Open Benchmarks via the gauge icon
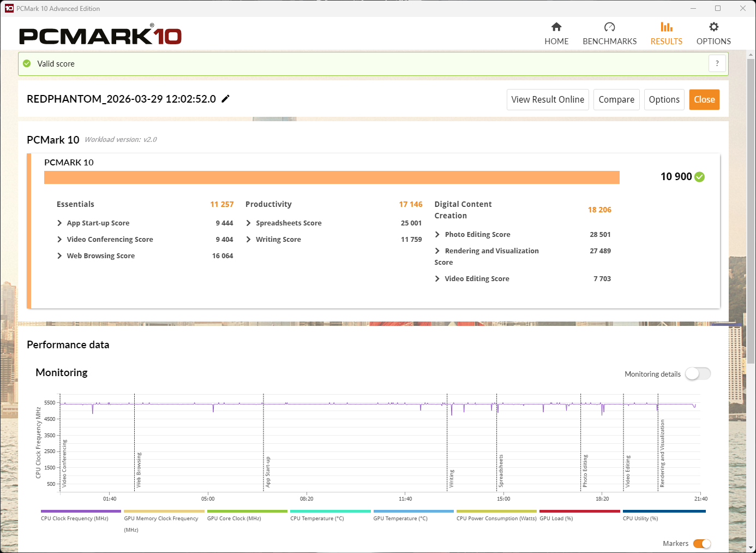This screenshot has height=553, width=756. 609,27
